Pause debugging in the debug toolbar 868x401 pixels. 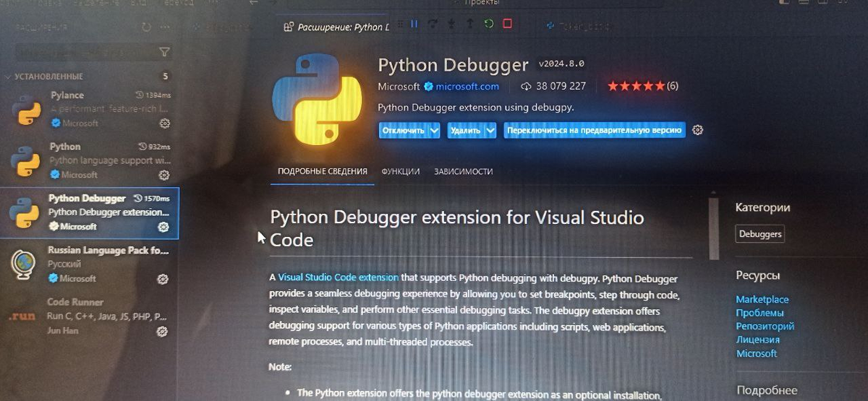(414, 25)
